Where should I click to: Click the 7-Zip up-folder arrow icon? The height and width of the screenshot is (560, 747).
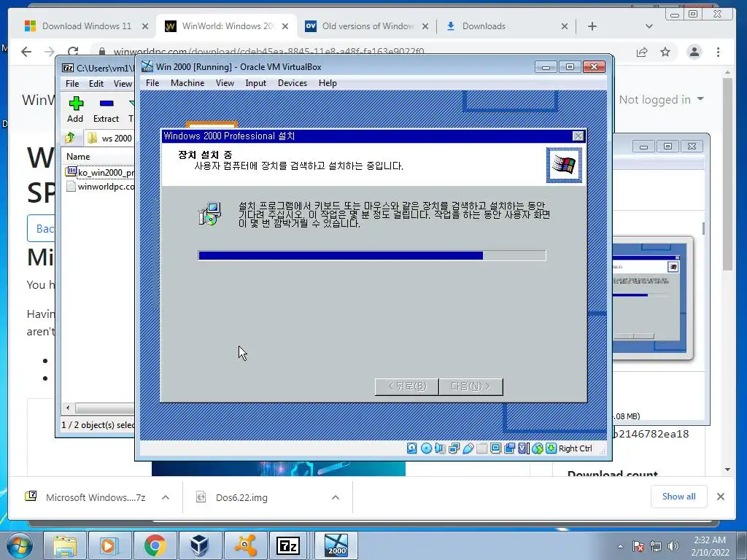coord(70,138)
